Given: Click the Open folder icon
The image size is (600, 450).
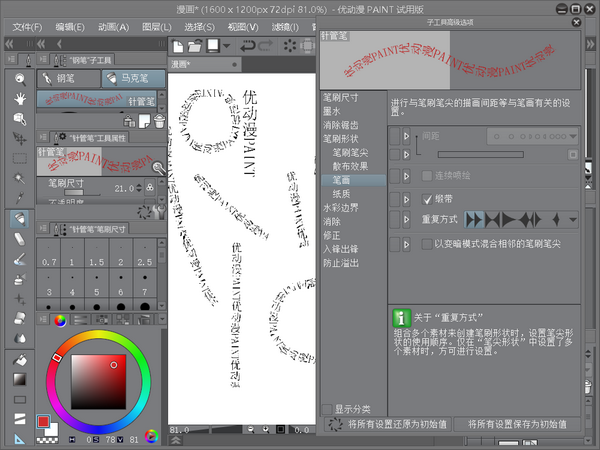Looking at the screenshot, I should coord(195,46).
